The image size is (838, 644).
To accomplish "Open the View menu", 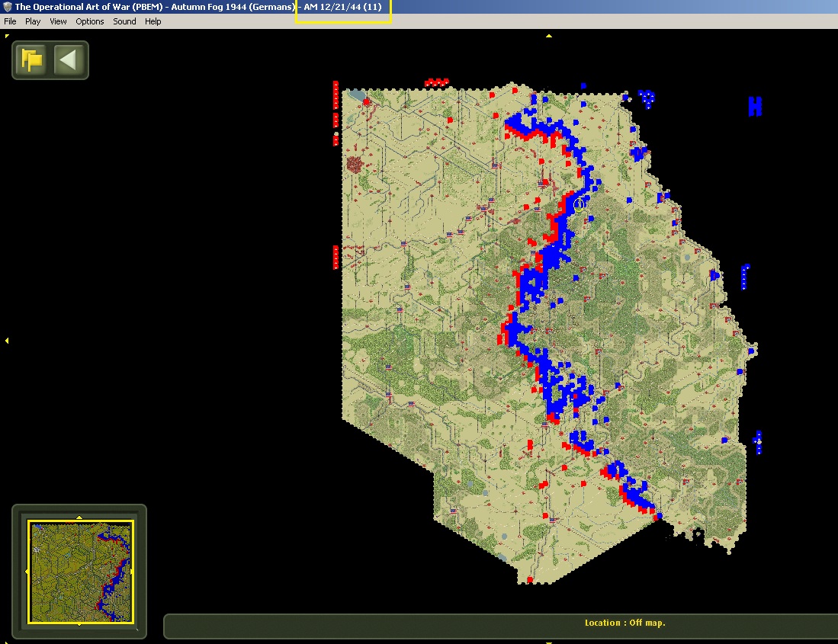I will 58,21.
